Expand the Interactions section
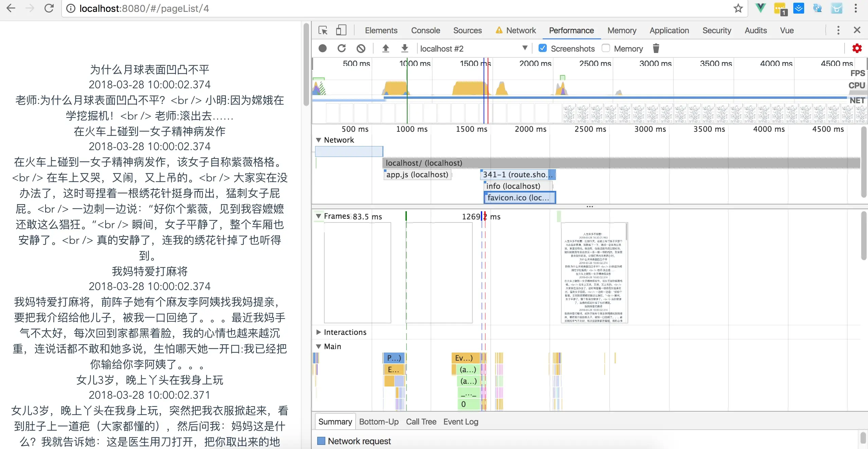 click(x=319, y=332)
